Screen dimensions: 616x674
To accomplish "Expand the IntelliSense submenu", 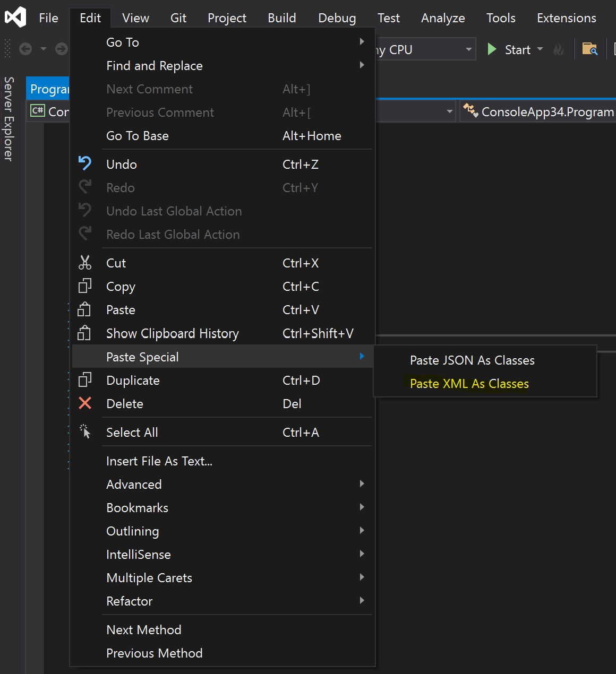I will point(222,554).
